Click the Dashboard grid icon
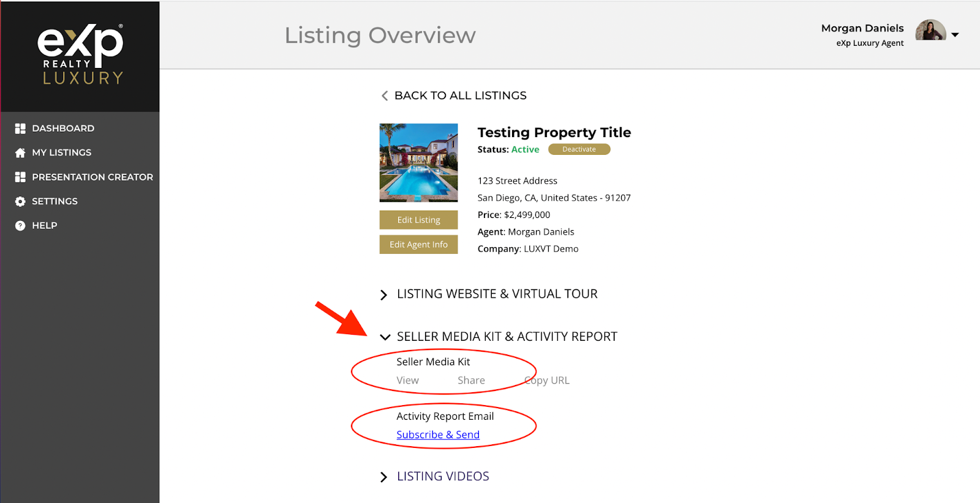This screenshot has height=503, width=980. tap(20, 129)
